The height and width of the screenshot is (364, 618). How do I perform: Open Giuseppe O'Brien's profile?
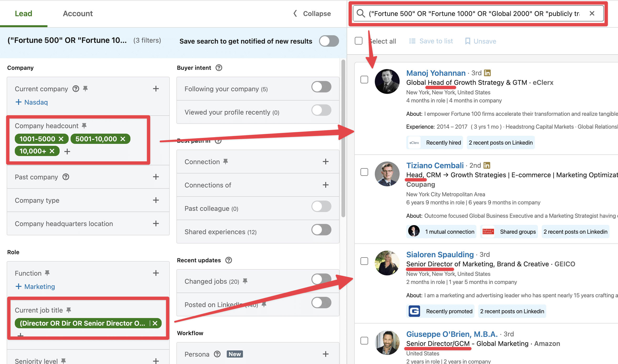pos(452,334)
